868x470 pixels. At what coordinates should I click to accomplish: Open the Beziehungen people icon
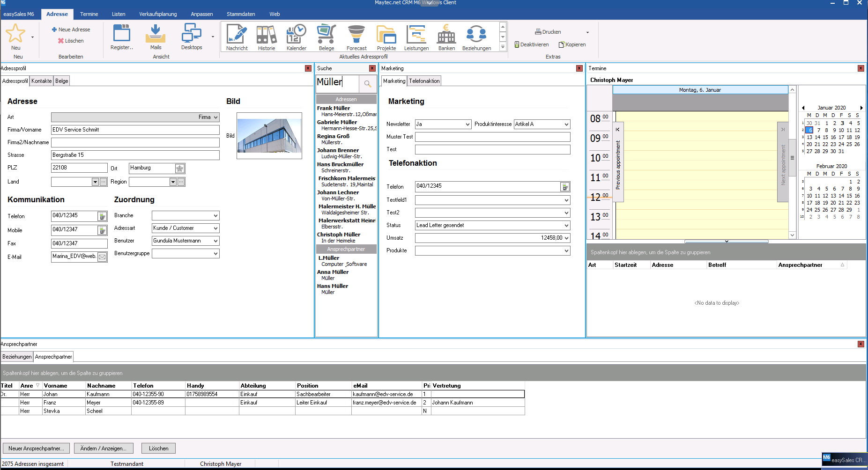pos(476,34)
